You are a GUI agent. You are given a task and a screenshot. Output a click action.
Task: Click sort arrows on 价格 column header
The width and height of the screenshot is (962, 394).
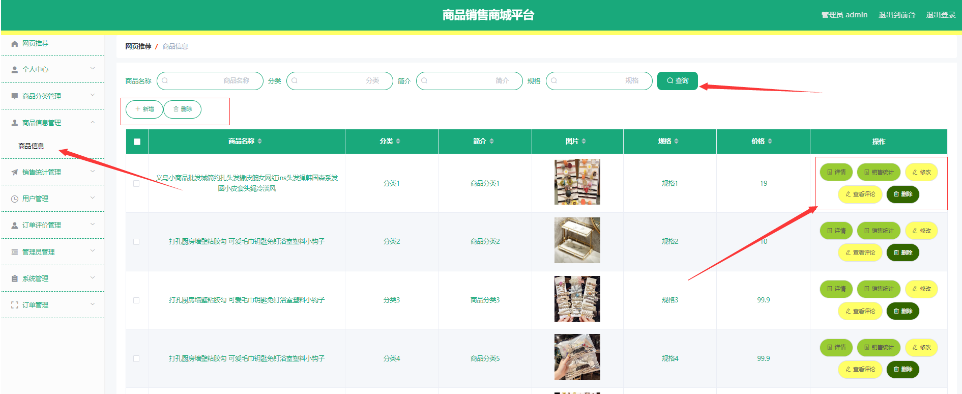click(x=770, y=142)
